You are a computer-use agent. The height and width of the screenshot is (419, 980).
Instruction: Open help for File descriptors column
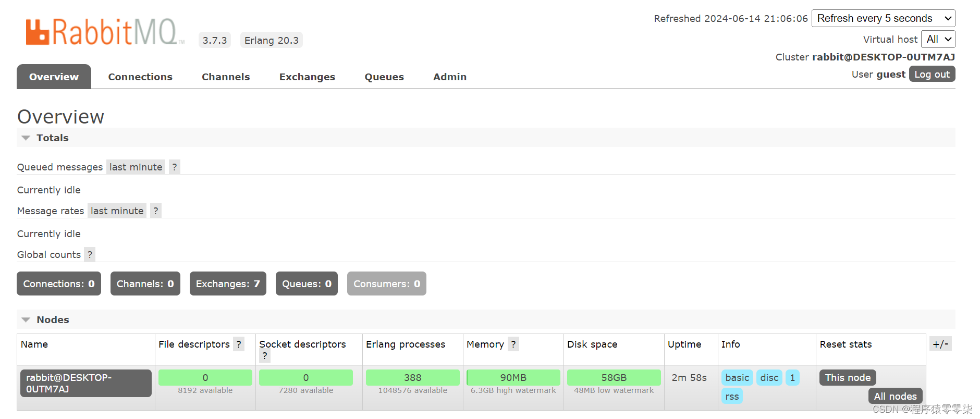[x=239, y=344]
